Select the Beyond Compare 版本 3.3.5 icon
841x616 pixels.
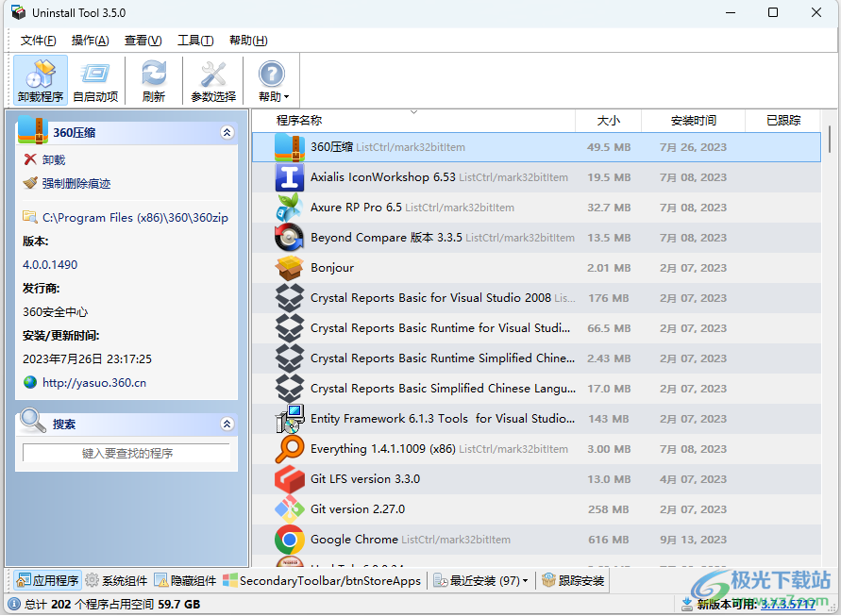[x=290, y=238]
